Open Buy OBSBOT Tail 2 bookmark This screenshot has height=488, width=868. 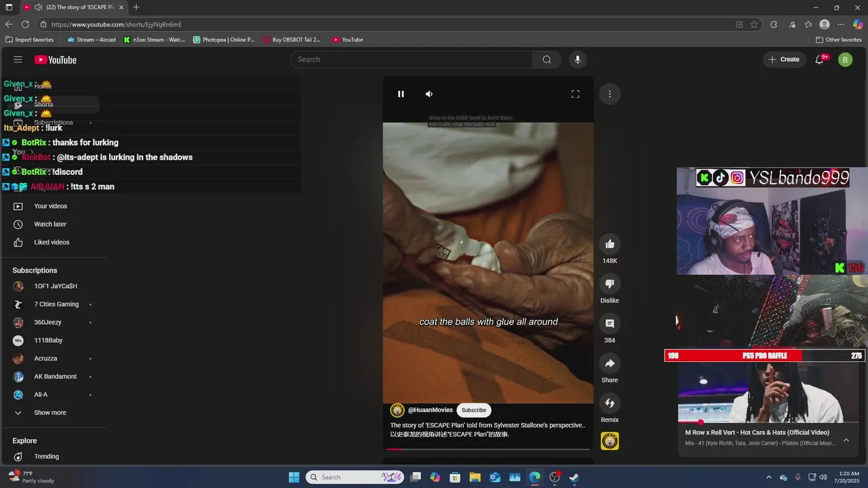point(292,40)
